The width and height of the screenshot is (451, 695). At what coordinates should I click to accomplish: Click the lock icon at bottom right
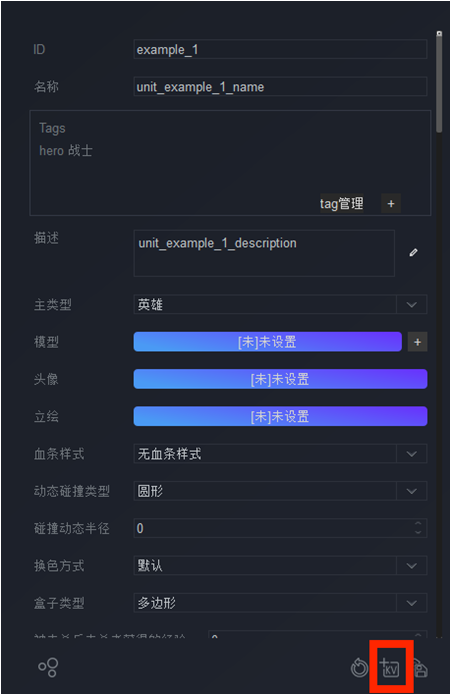tap(420, 668)
